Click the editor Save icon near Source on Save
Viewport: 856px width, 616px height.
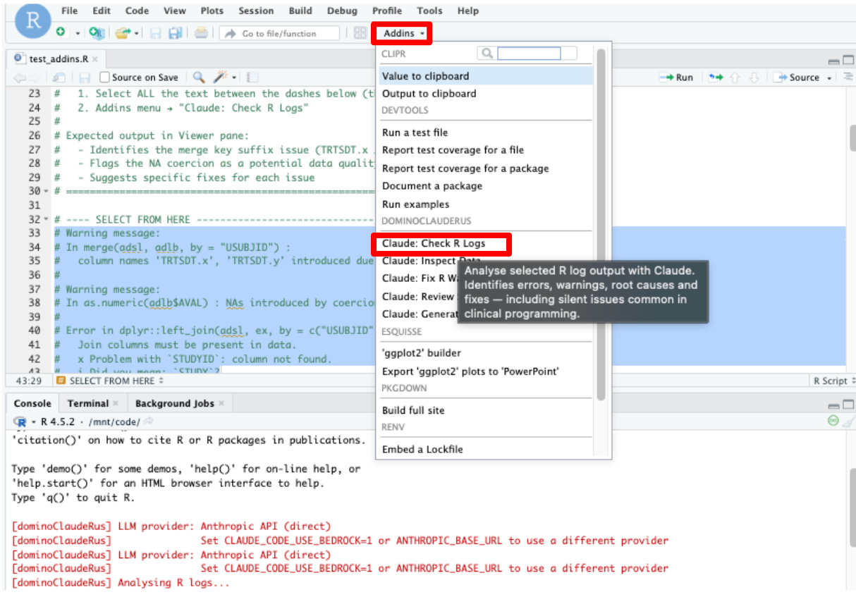[85, 78]
